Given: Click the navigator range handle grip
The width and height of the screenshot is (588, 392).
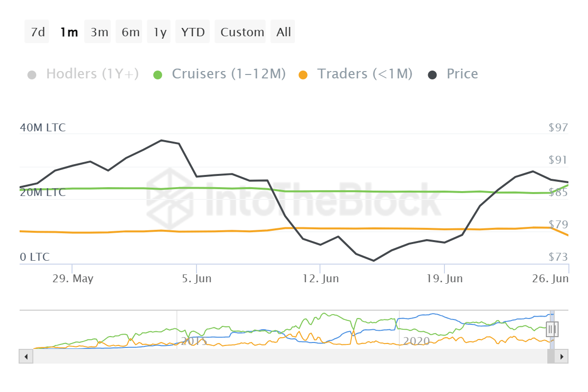Looking at the screenshot, I should (x=552, y=330).
